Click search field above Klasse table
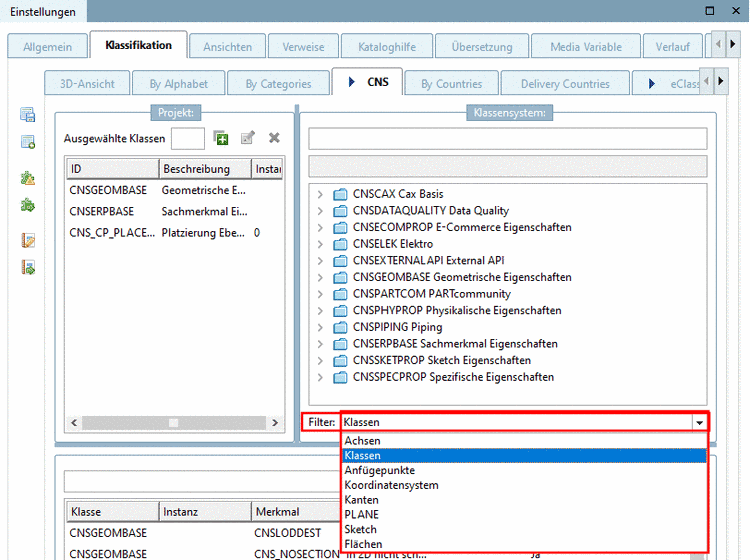The image size is (750, 560). [203, 482]
